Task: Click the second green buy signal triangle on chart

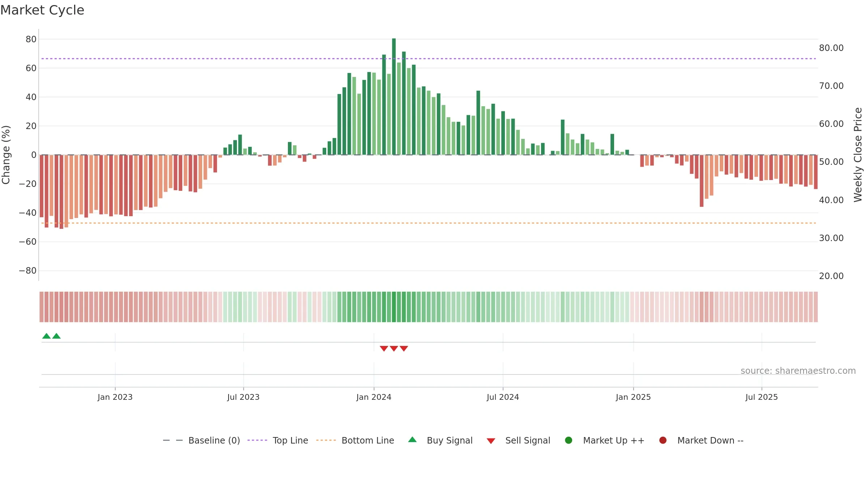Action: pos(56,336)
